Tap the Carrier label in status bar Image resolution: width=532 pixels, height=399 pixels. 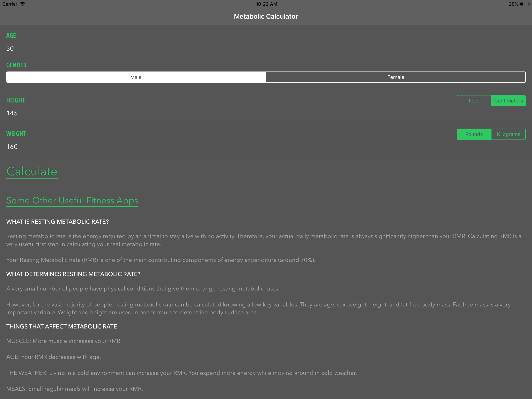coord(10,4)
